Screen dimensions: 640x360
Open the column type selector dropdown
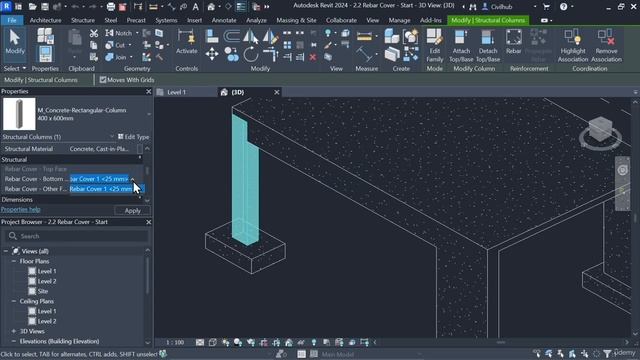pyautogui.click(x=149, y=114)
